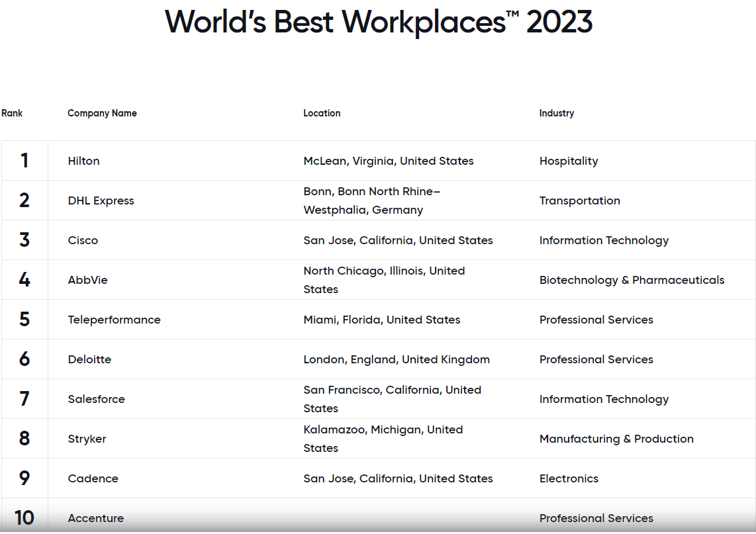Select rank number 6 cell
Screen dimensions: 756x534
coord(24,359)
